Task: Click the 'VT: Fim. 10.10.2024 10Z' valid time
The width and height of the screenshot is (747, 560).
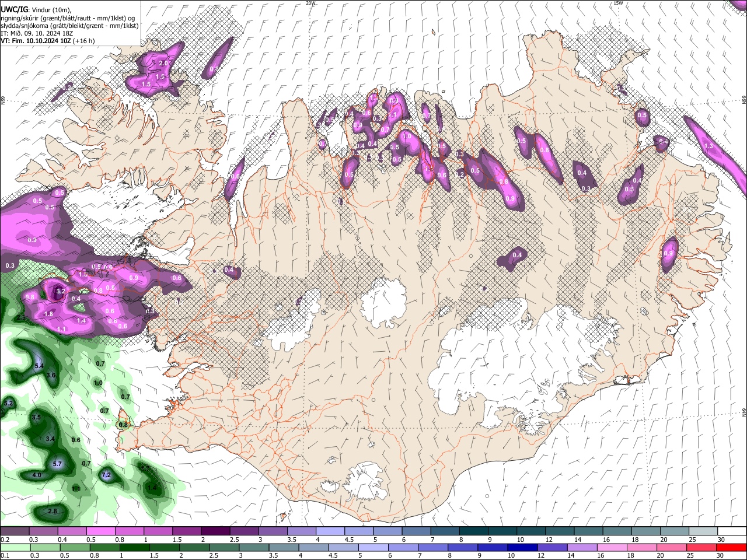Action: (x=36, y=41)
